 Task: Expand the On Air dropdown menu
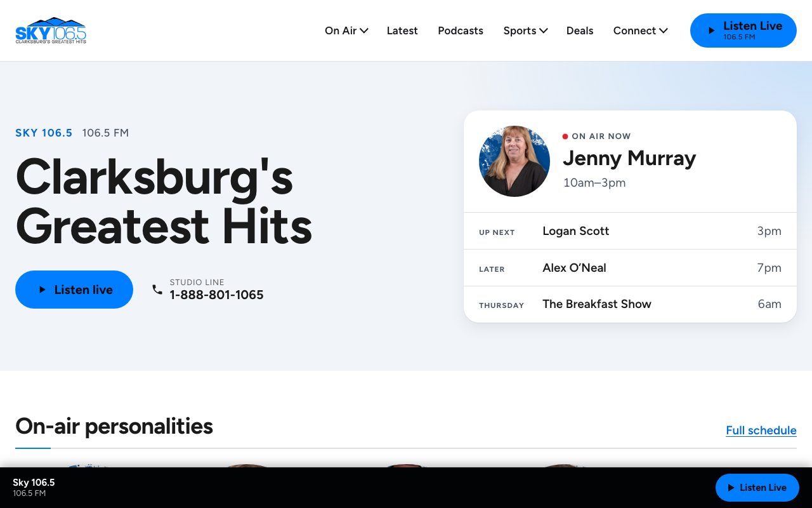coord(346,30)
